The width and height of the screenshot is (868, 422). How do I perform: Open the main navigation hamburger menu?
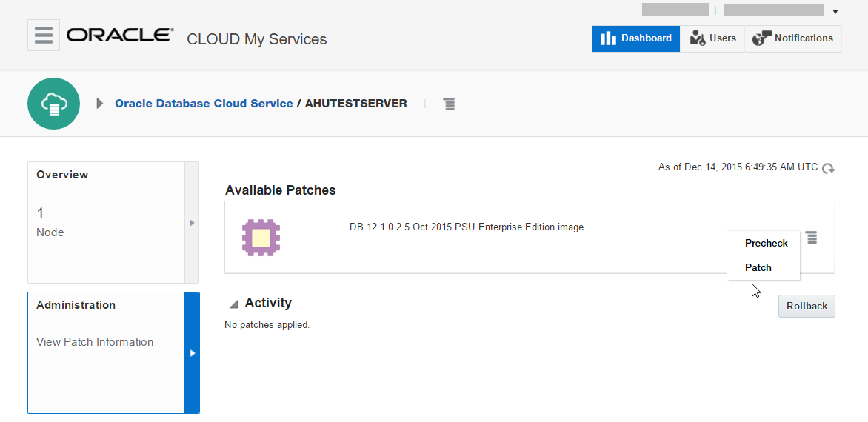pos(44,35)
